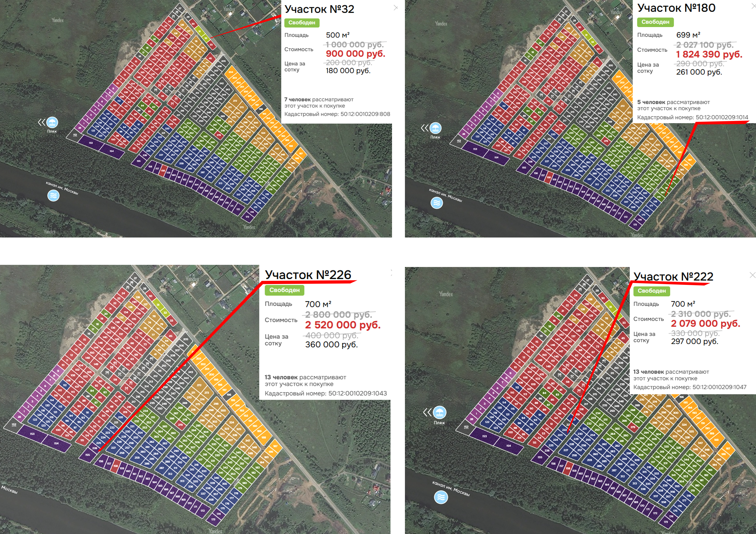Select purple plot 154 in Участок №32 map
Screen dimensions: 756x534
click(x=112, y=151)
